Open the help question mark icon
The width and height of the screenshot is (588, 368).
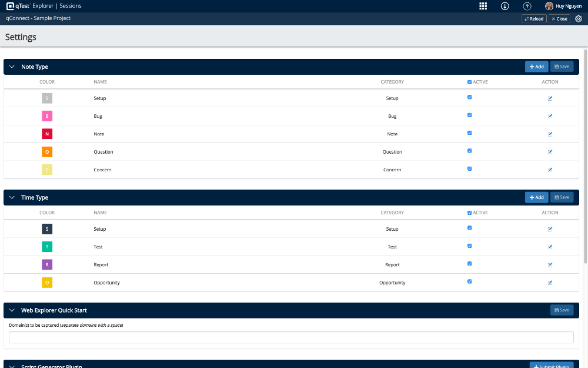(527, 6)
